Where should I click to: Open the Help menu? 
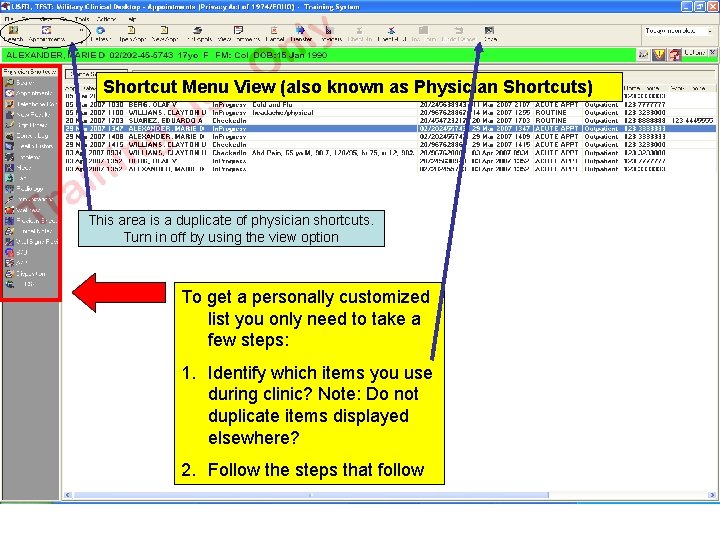coord(132,19)
